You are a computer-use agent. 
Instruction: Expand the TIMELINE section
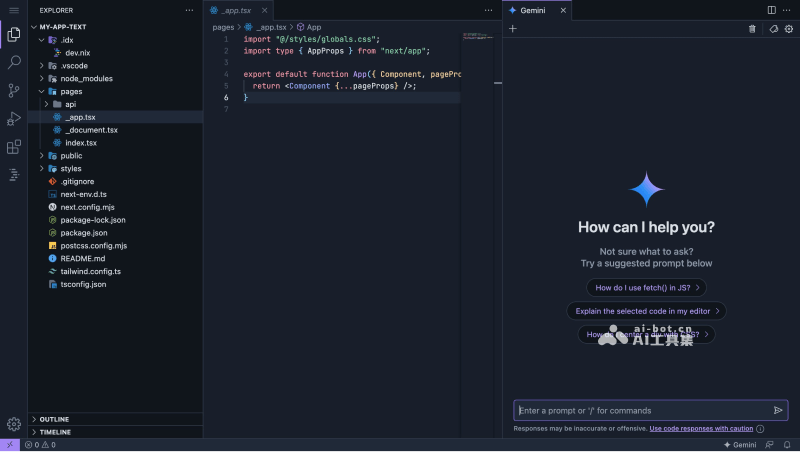pyautogui.click(x=55, y=432)
